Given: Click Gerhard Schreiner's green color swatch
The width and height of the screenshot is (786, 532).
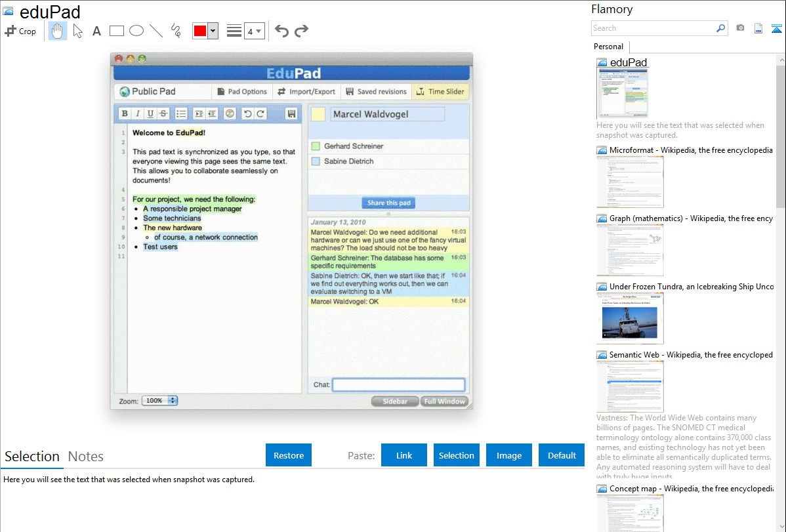Looking at the screenshot, I should 316,146.
